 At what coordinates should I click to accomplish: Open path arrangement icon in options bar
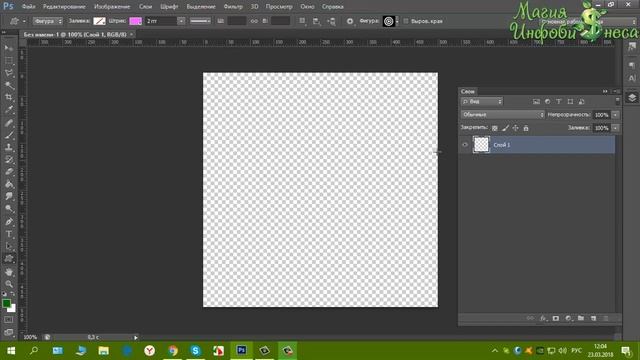[x=331, y=21]
